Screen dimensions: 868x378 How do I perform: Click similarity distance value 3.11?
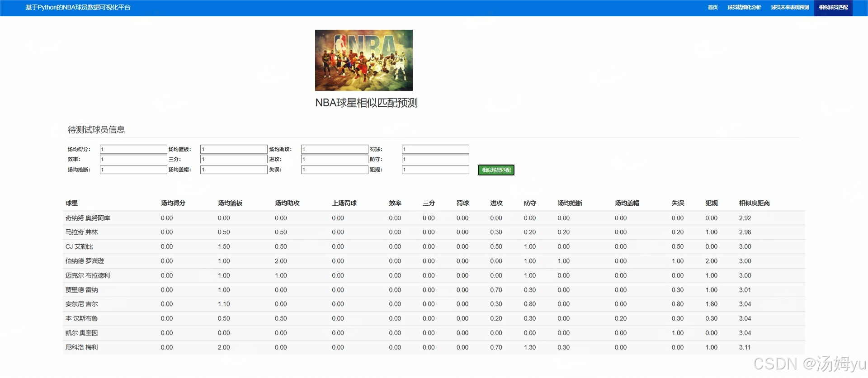tap(745, 348)
